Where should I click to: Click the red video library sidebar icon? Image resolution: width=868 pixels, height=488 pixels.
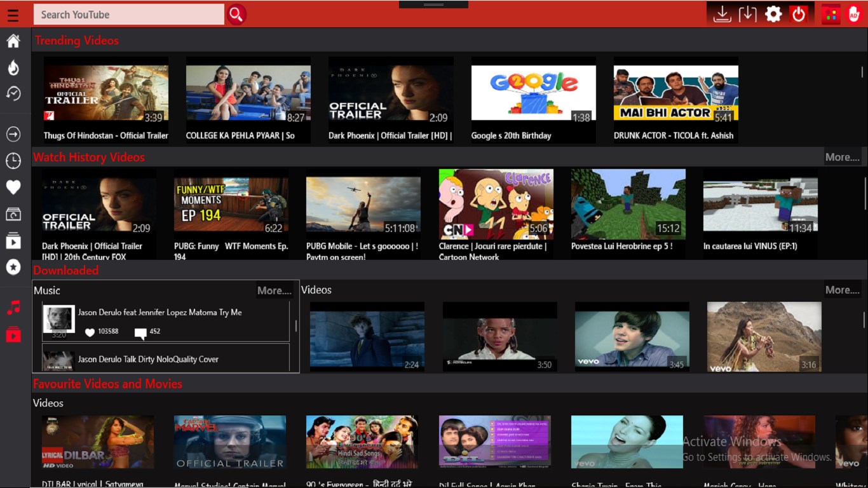pos(13,334)
